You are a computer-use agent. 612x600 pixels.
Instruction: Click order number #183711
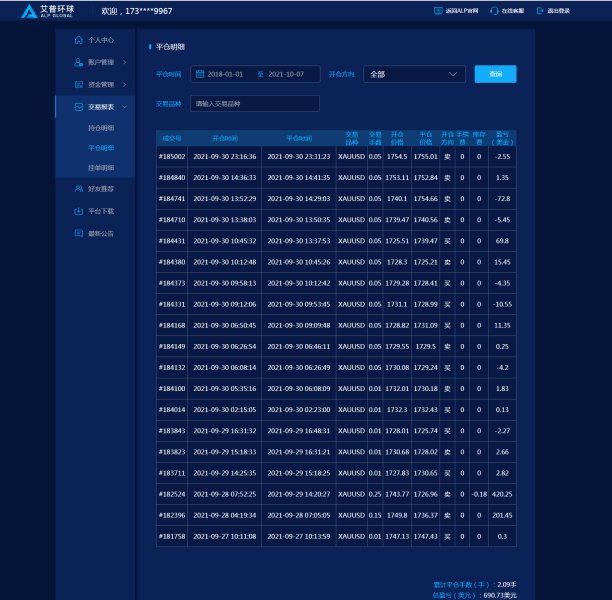coord(172,473)
